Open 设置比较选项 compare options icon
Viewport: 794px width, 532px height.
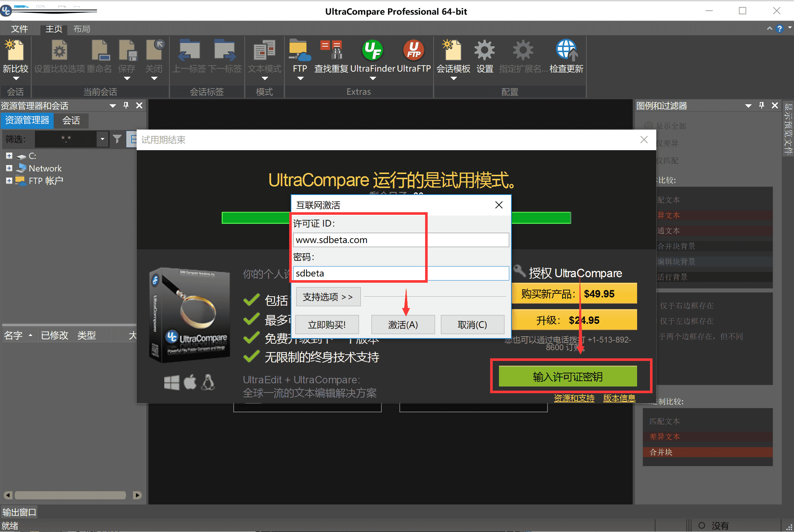(60, 50)
